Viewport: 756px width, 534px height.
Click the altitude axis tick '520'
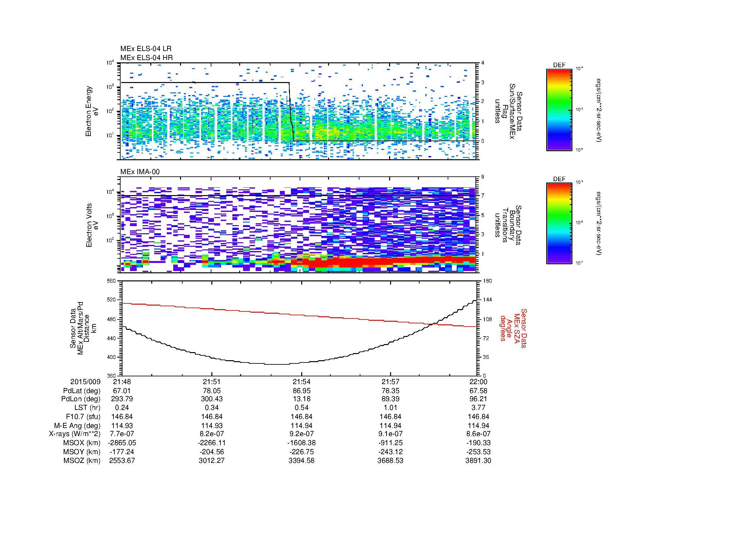112,300
